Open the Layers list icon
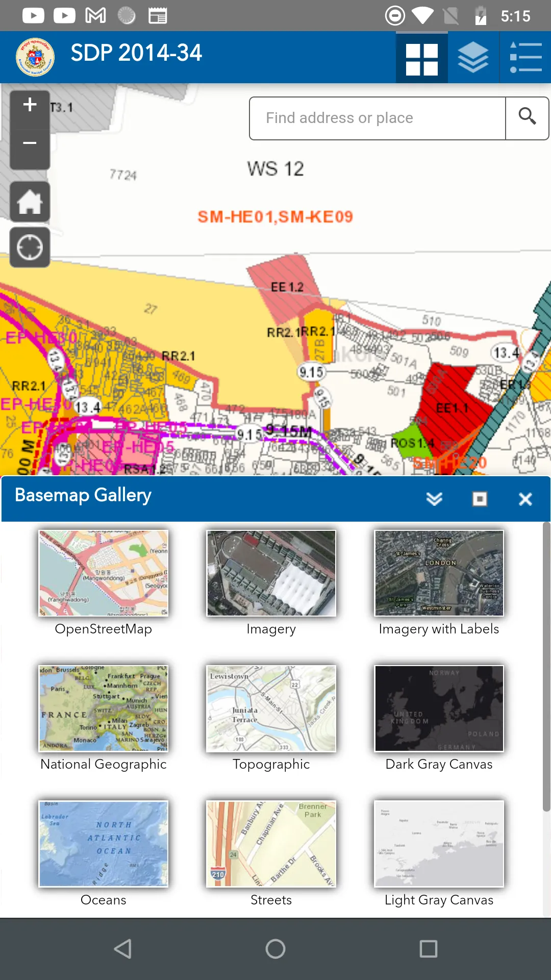This screenshot has width=551, height=980. [x=473, y=57]
